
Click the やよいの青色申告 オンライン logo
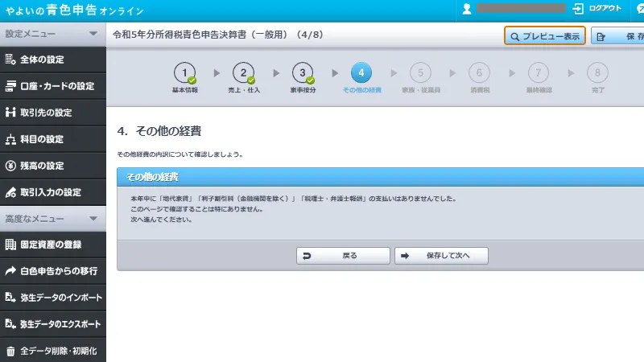click(x=74, y=10)
